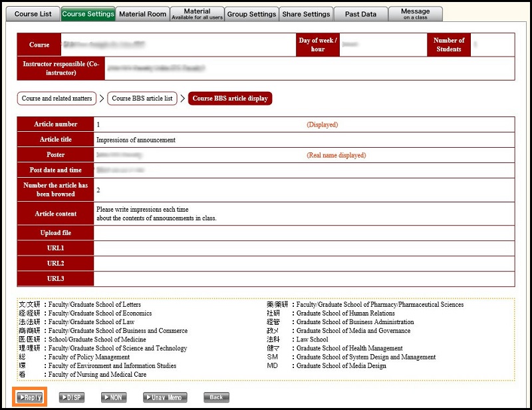The image size is (532, 410).
Task: Open the Course List tab
Action: pos(33,14)
